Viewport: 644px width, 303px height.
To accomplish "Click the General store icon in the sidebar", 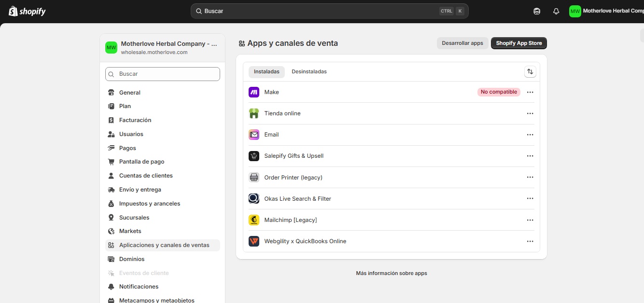I will coord(111,93).
